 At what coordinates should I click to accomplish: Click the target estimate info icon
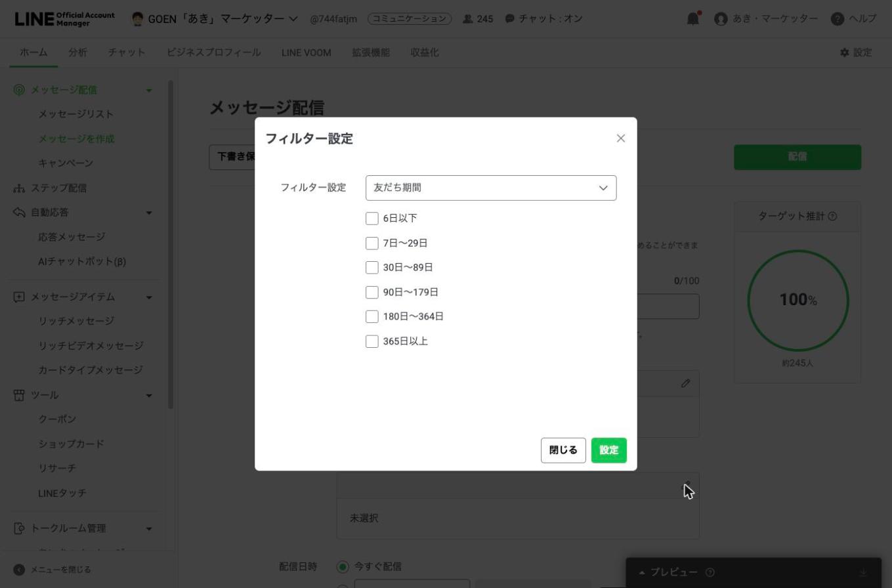pos(832,217)
